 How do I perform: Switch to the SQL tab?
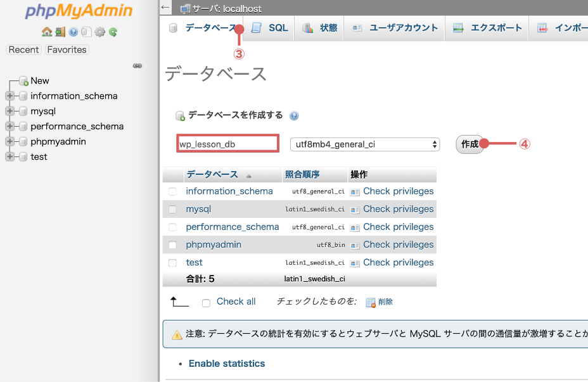[271, 28]
